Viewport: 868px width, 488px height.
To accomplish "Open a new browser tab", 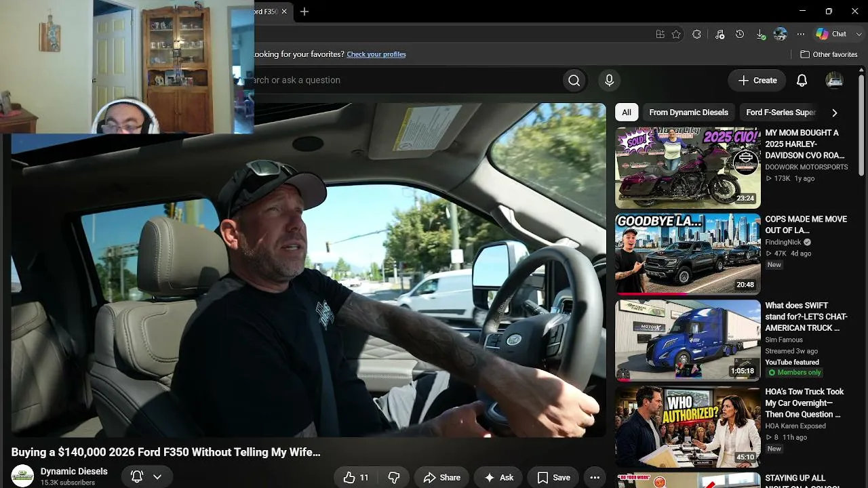I will pyautogui.click(x=304, y=12).
